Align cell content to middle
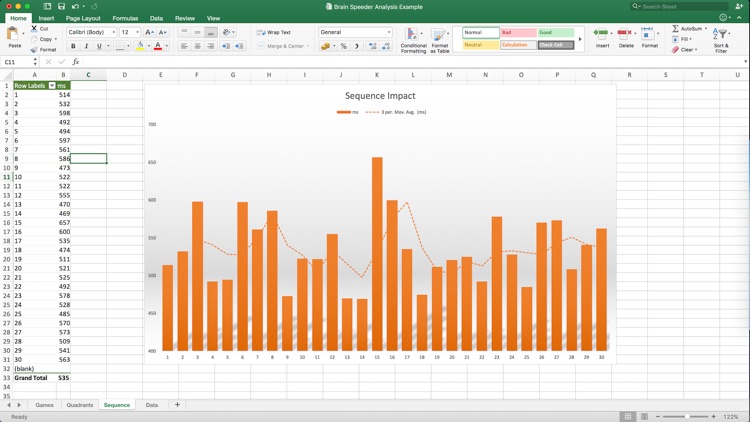This screenshot has height=422, width=750. pos(197,32)
